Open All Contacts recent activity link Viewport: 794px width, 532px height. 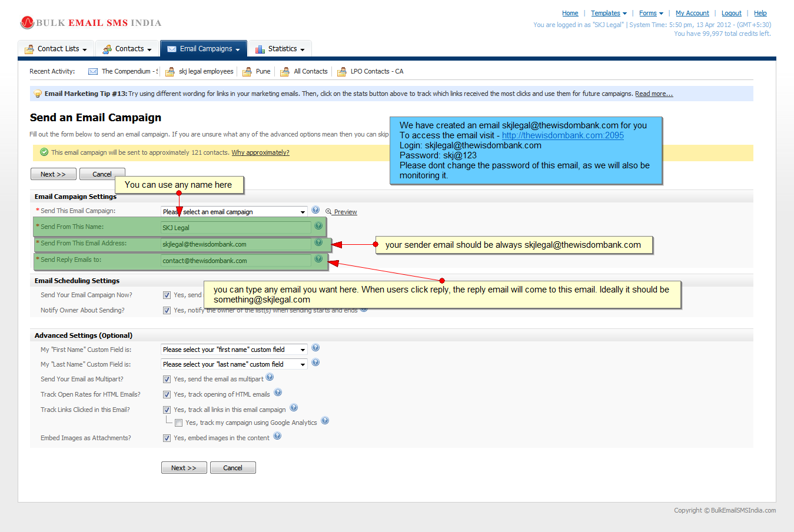pos(311,72)
